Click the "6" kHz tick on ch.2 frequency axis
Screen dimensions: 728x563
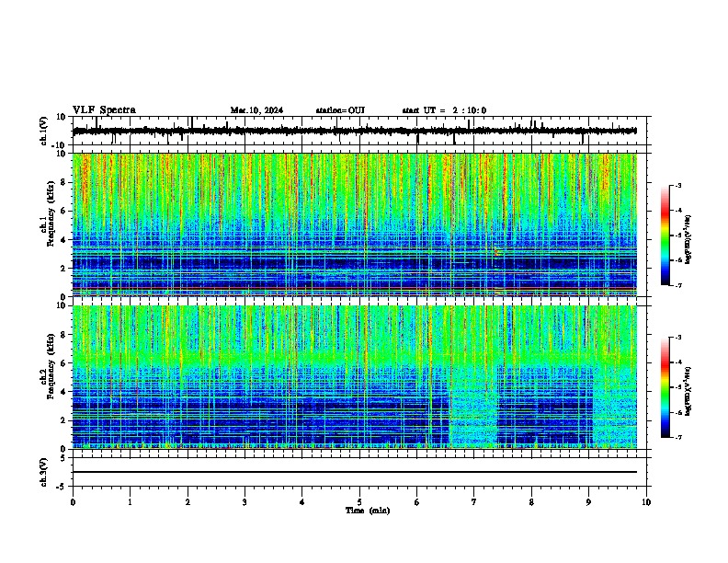point(63,363)
